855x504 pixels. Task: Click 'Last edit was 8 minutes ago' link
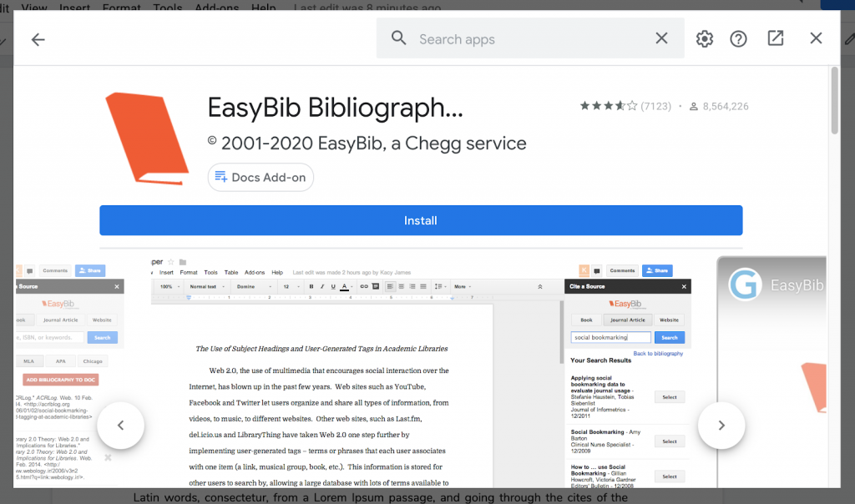(x=367, y=7)
